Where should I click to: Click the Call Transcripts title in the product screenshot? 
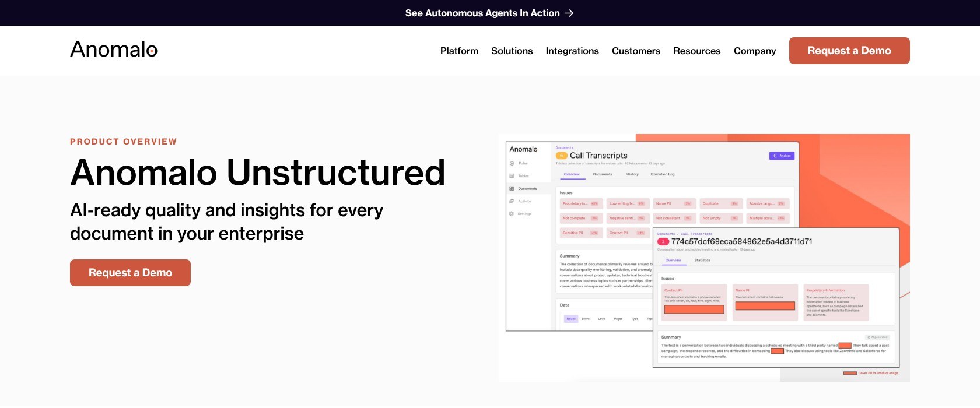coord(598,156)
